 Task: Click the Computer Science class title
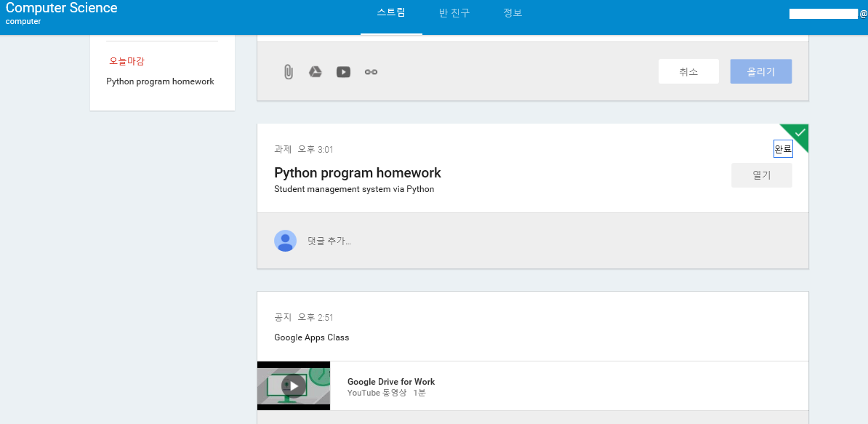[62, 8]
